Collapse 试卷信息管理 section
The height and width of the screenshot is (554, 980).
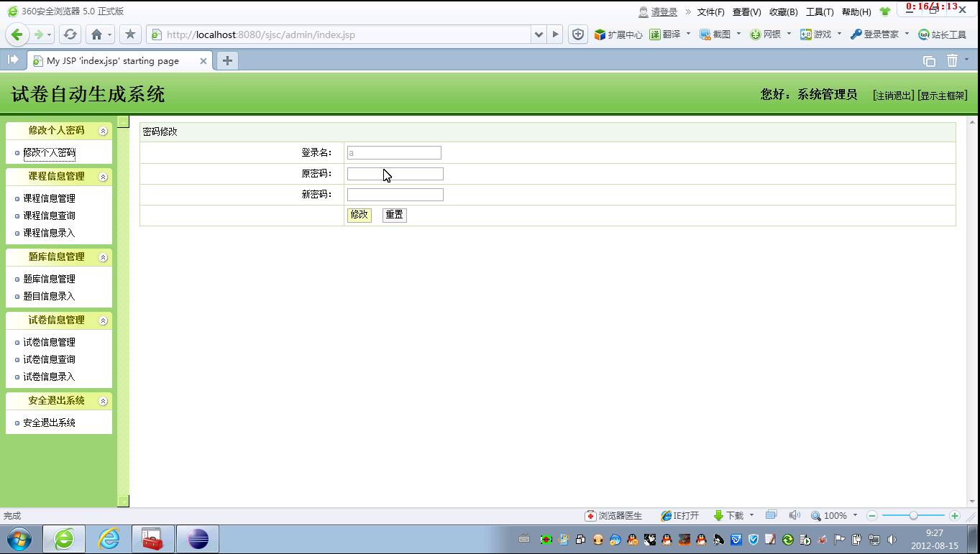pyautogui.click(x=103, y=320)
